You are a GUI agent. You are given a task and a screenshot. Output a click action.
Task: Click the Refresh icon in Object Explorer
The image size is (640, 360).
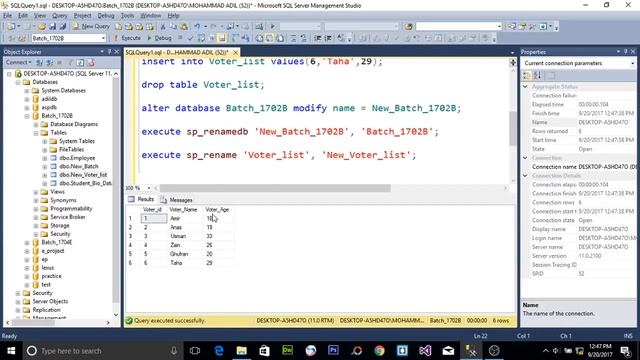(x=80, y=62)
